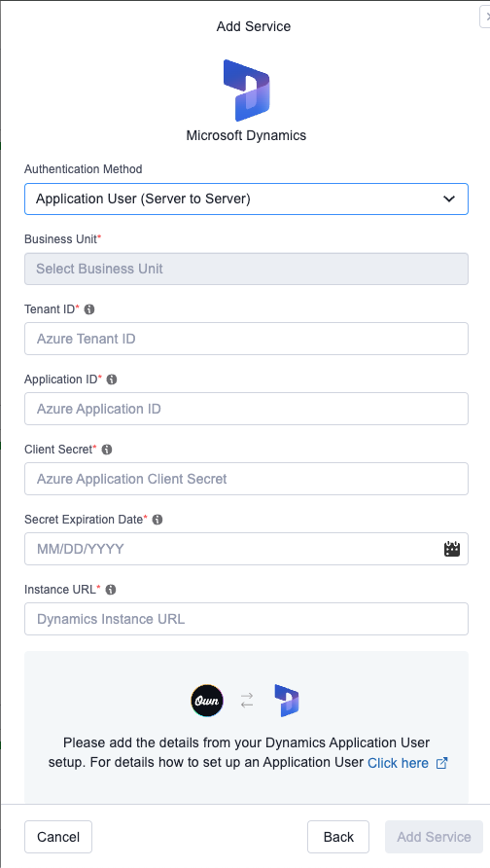Click the Microsoft Dynamics logo at top
Screen dimensions: 490x868
247,90
